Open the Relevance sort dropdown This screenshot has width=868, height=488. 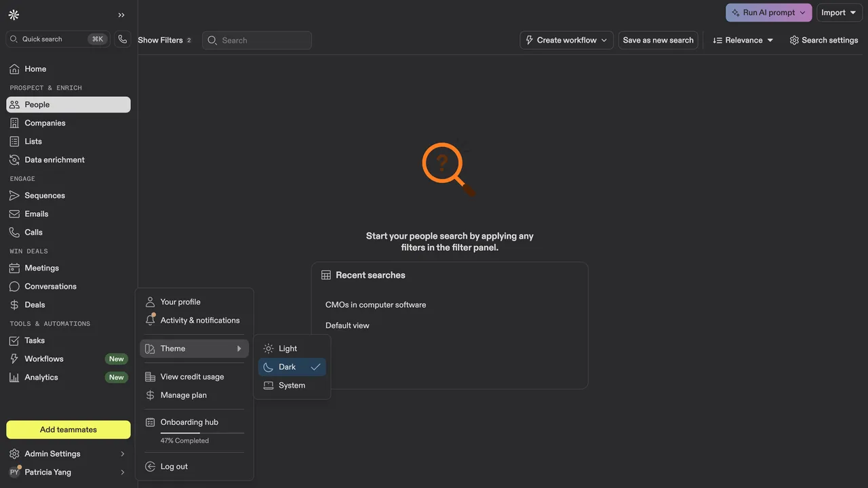click(x=743, y=41)
